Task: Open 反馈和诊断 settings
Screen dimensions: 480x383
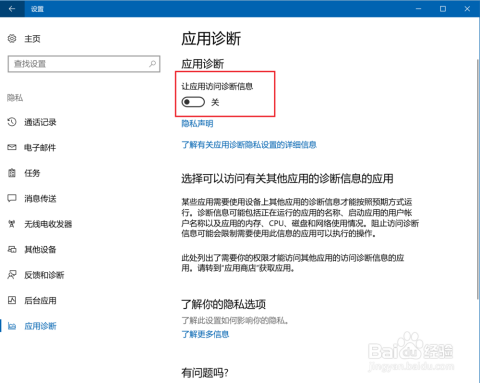Action: (x=44, y=275)
